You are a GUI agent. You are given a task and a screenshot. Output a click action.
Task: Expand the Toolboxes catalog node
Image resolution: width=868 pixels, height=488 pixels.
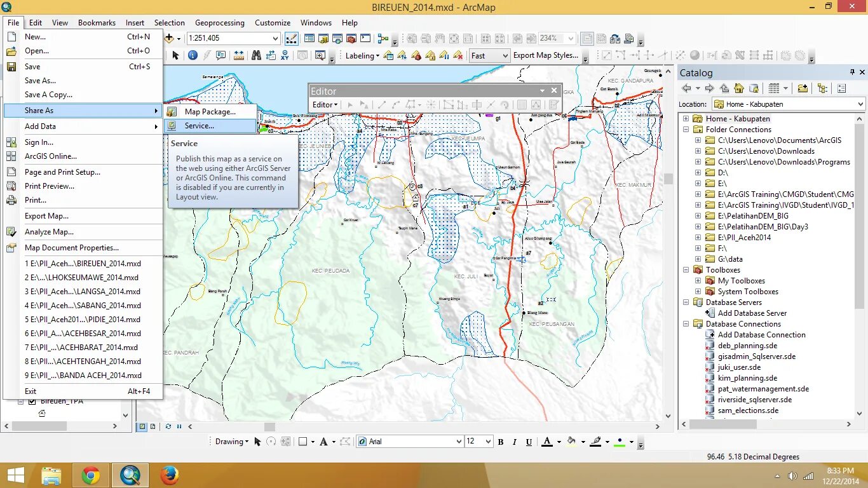click(686, 270)
